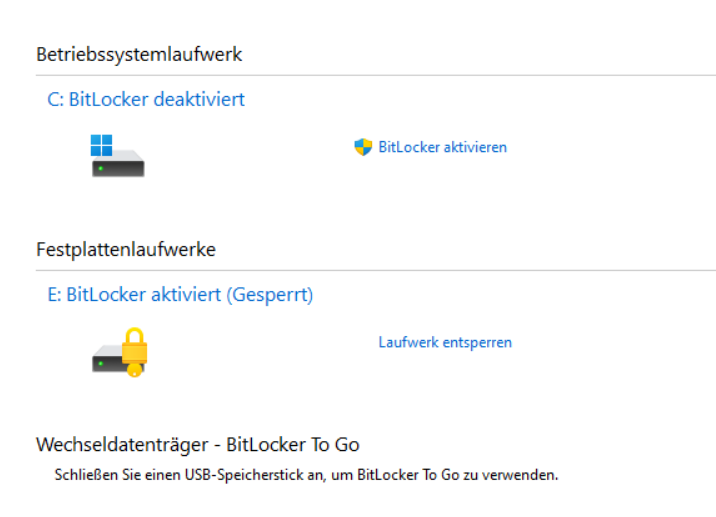Click divider line under 'Betriebssystemlaufwerk'
Image resolution: width=716 pixels, height=517 pixels.
tap(375, 75)
